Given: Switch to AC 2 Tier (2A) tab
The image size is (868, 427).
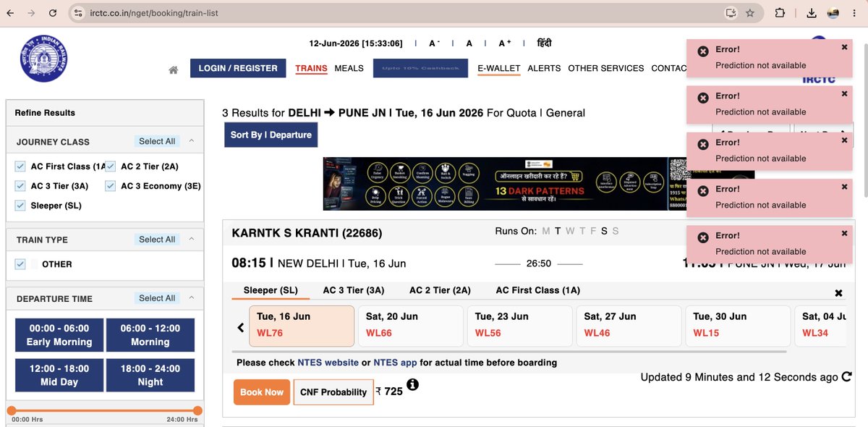Looking at the screenshot, I should (x=440, y=290).
